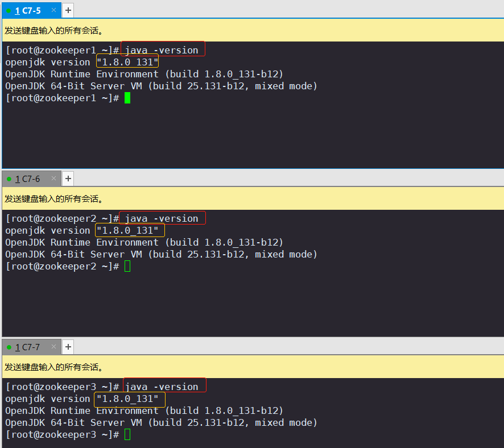The image size is (504, 448).
Task: Click 'java -version' command in zookeeper3 terminal
Action: tap(162, 387)
